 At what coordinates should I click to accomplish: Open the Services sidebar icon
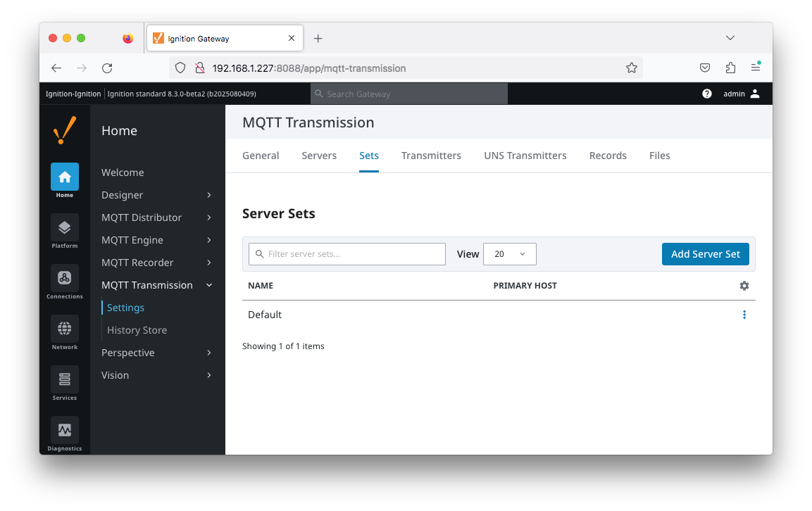[65, 379]
